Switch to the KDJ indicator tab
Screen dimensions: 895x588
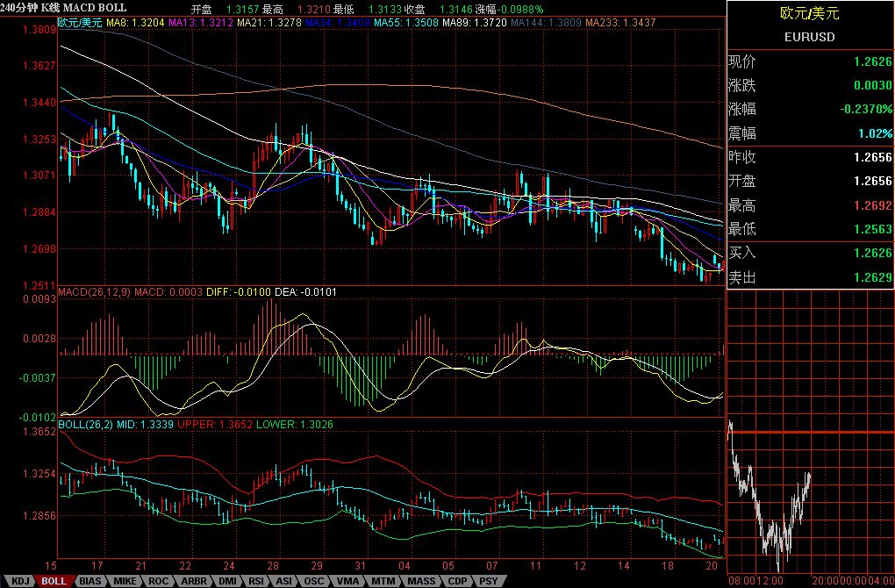(21, 581)
